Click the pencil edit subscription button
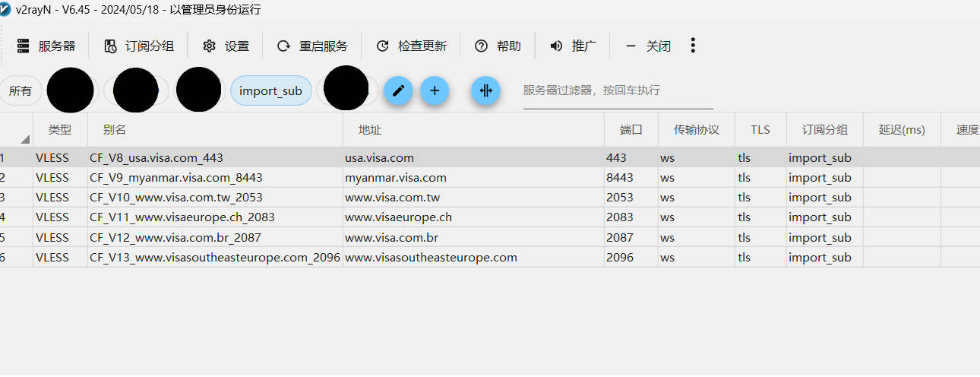This screenshot has height=377, width=980. tap(398, 90)
